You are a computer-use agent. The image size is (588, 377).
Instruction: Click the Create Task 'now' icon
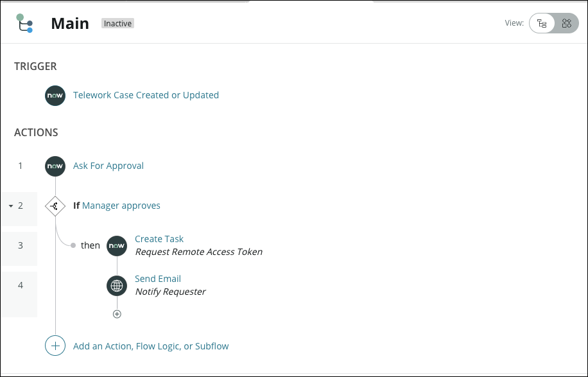117,245
